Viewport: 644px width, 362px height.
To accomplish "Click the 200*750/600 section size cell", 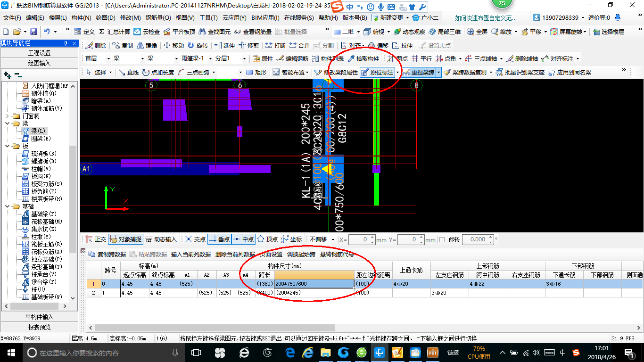I will 314,284.
